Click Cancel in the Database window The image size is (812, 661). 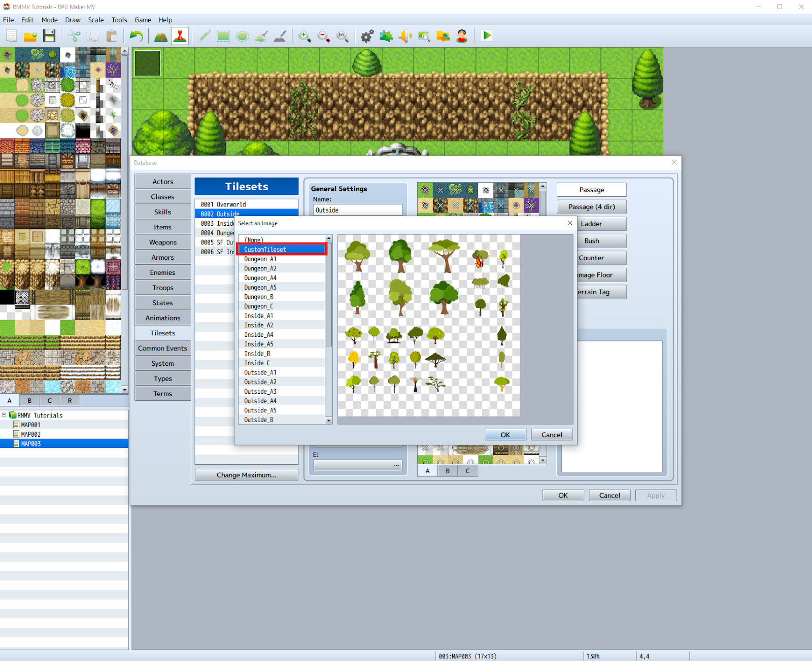610,495
